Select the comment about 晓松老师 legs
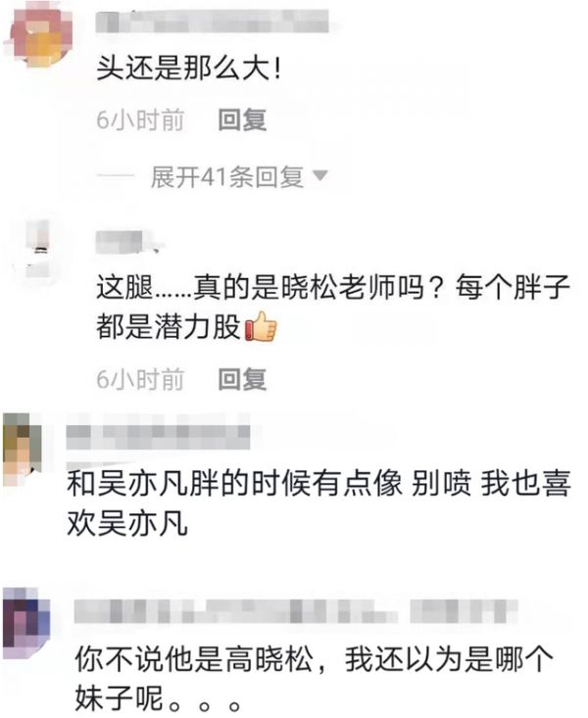Viewport: 588px width, 718px height. [x=333, y=308]
